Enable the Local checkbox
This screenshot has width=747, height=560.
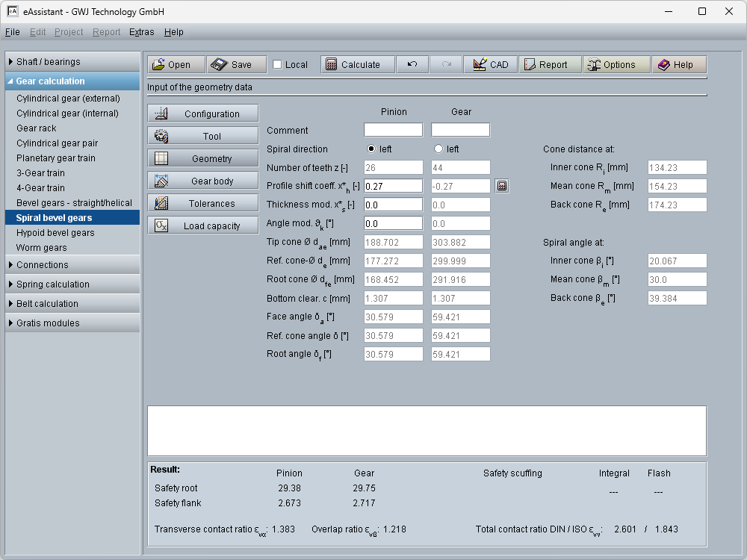[278, 65]
